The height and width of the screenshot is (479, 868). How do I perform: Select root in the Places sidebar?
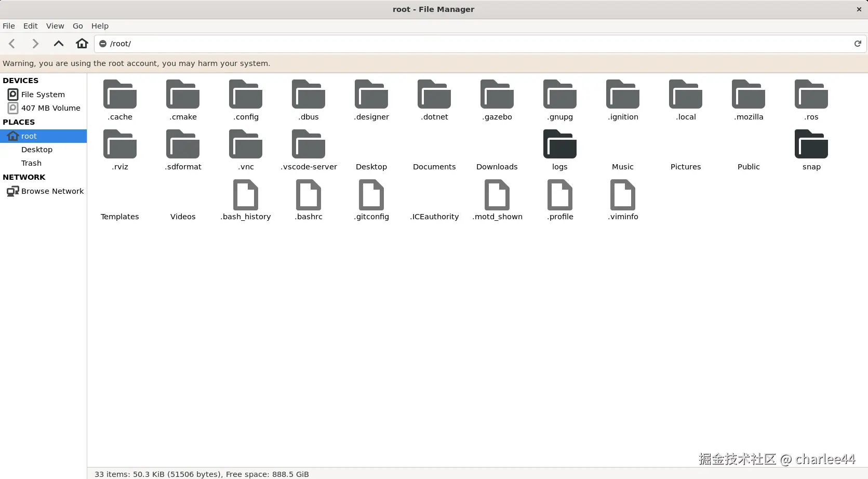43,136
